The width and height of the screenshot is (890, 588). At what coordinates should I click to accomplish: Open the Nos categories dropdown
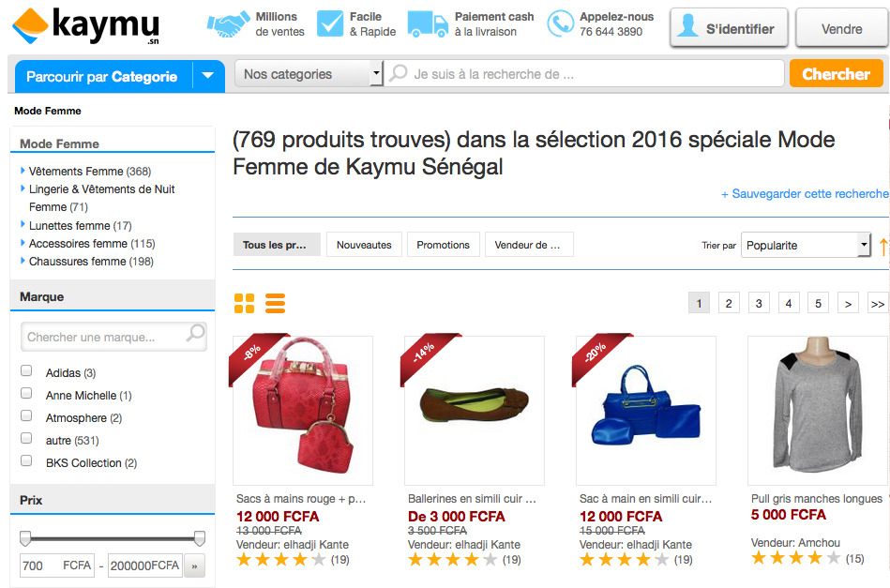click(x=311, y=74)
